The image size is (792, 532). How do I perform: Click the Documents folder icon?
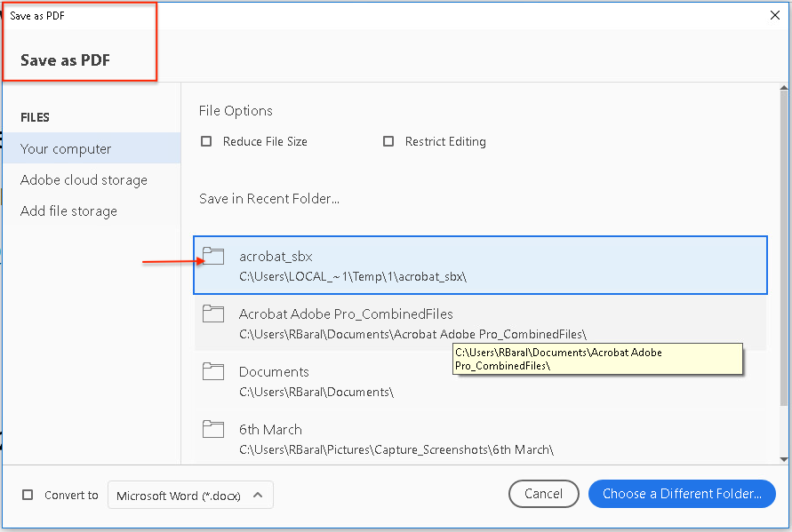tap(213, 371)
